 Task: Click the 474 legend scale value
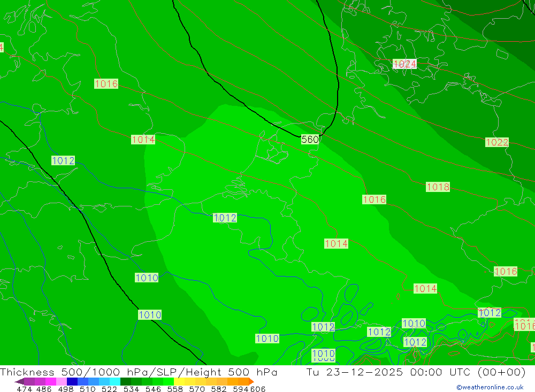[24, 389]
